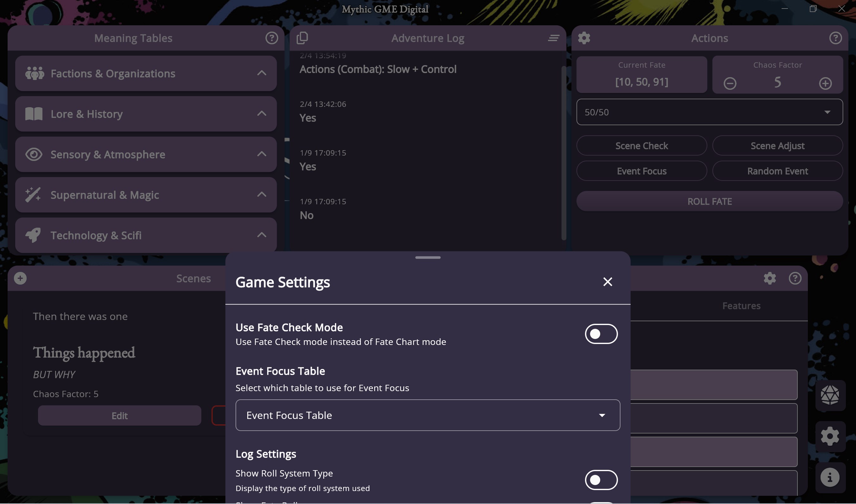Collapse the Lore & History section
The height and width of the screenshot is (504, 856).
[x=261, y=114]
